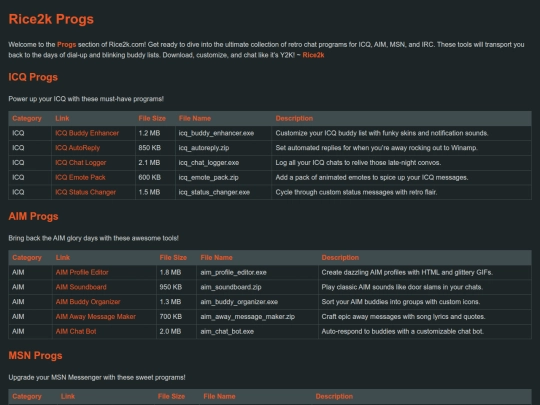
Task: Click file name icq_emote_pack.zip
Action: pos(208,177)
